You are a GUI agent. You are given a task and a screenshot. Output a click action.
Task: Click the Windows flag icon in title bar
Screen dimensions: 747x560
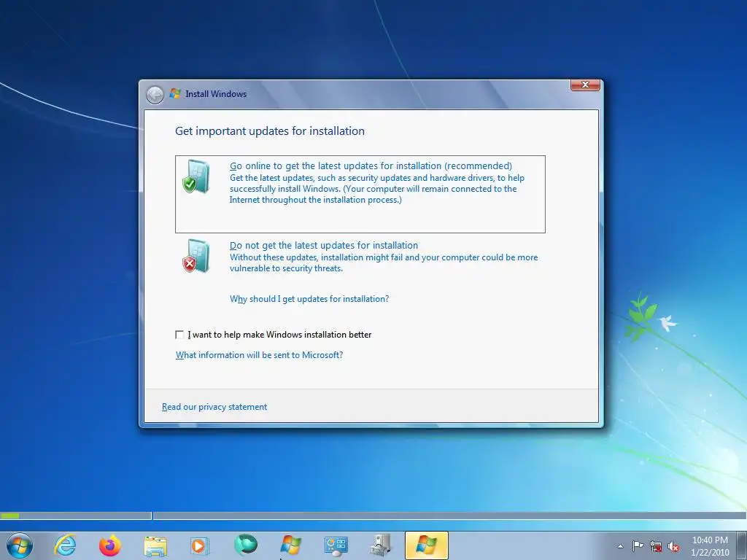pyautogui.click(x=175, y=94)
